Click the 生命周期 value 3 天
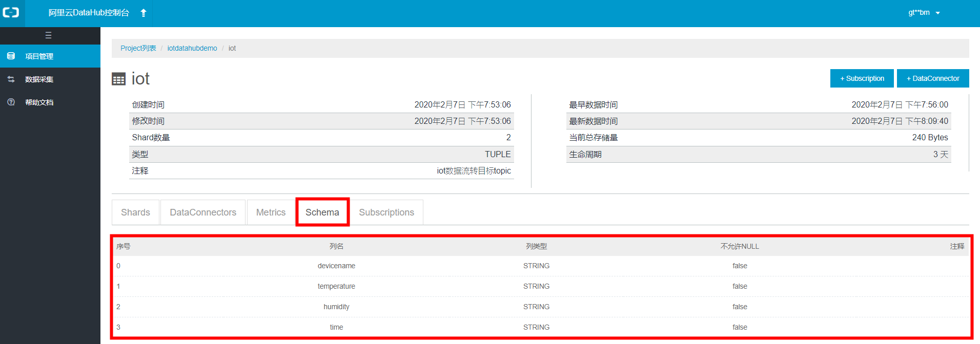The height and width of the screenshot is (344, 980). pyautogui.click(x=941, y=154)
